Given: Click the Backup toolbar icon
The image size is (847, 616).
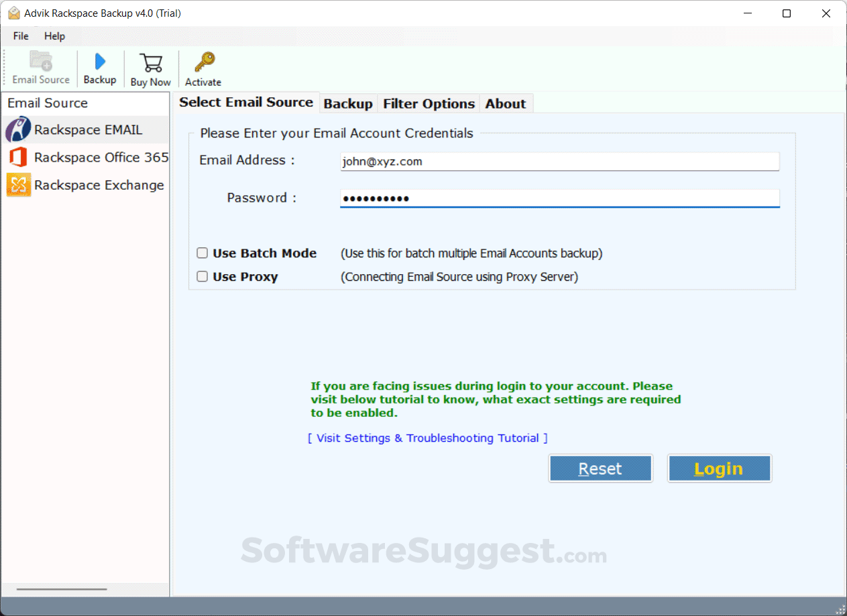Looking at the screenshot, I should 99,67.
